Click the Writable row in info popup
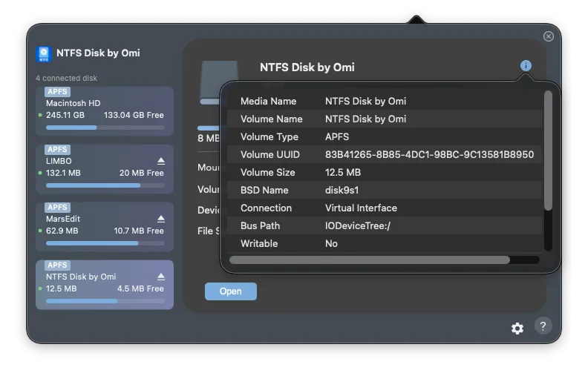The height and width of the screenshot is (373, 588). click(x=386, y=244)
